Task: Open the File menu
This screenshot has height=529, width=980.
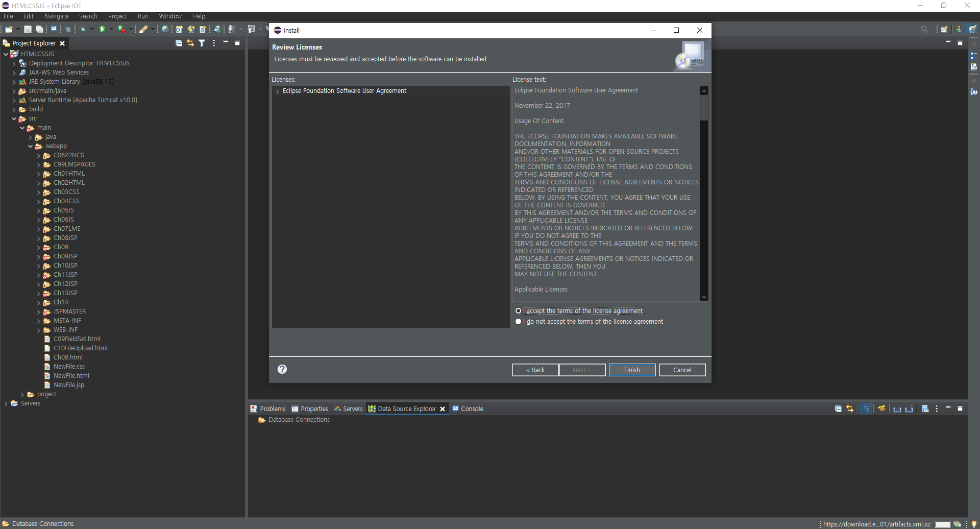Action: click(8, 16)
